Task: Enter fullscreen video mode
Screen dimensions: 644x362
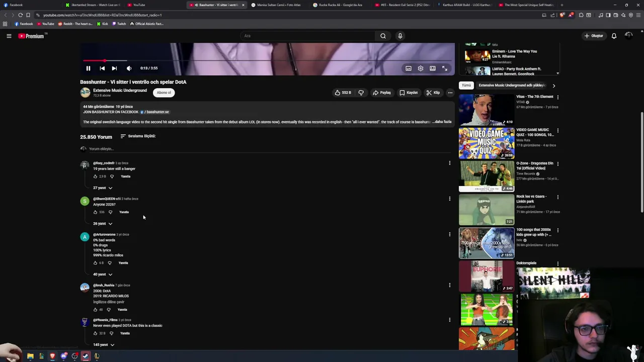Action: click(x=445, y=68)
